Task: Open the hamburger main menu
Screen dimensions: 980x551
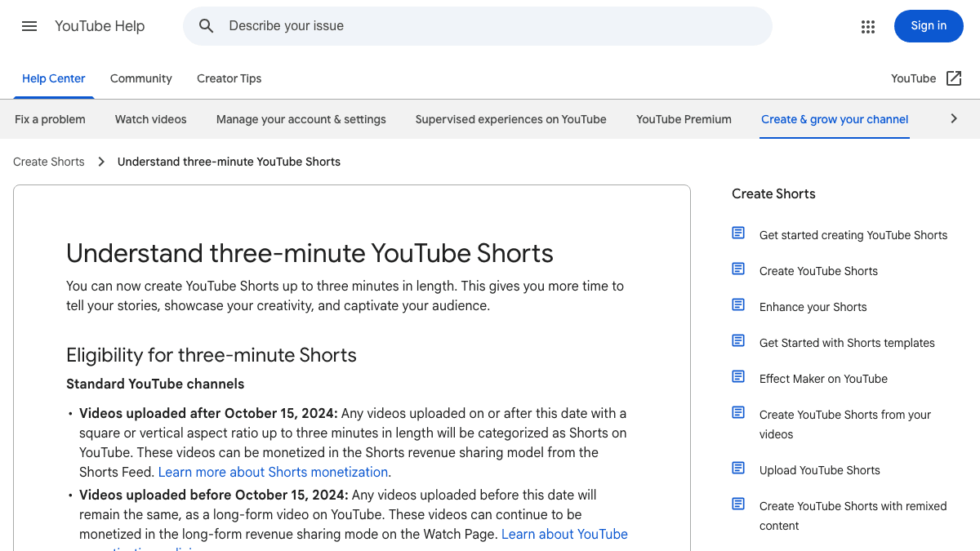Action: (x=29, y=26)
